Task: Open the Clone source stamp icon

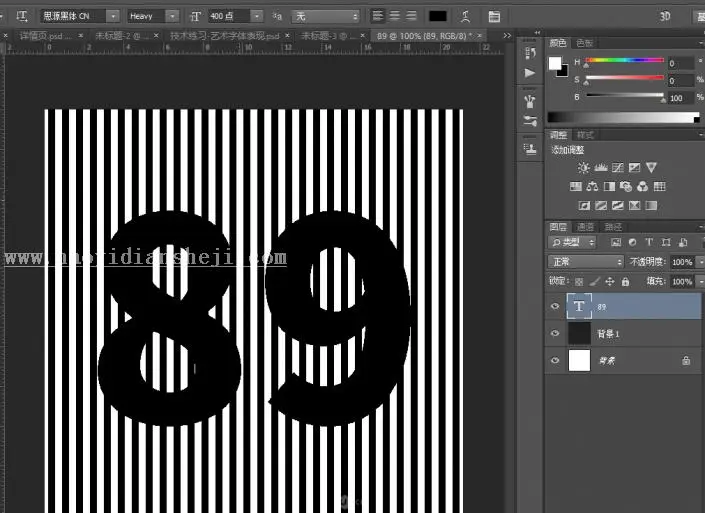Action: (530, 148)
